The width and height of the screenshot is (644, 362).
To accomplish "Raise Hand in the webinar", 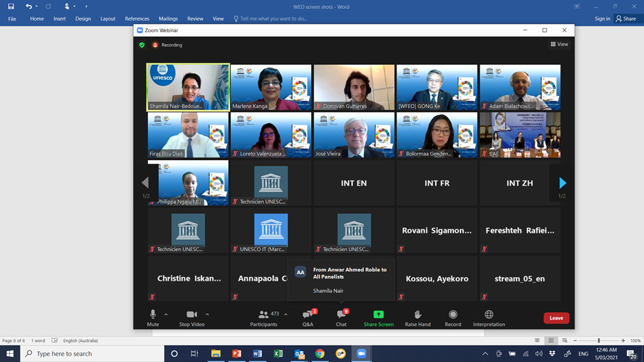I will point(418,318).
